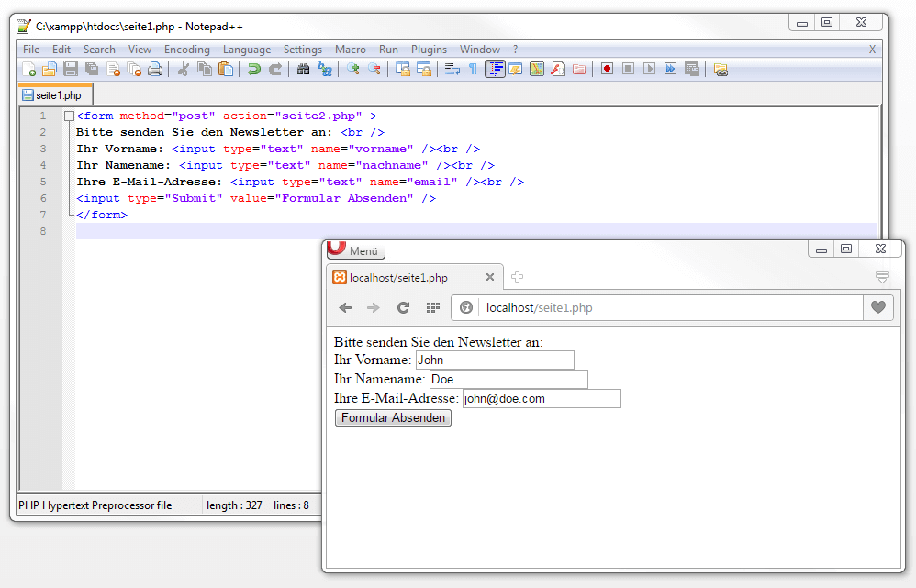916x588 pixels.
Task: Click line number 5 in the editor
Action: point(43,182)
